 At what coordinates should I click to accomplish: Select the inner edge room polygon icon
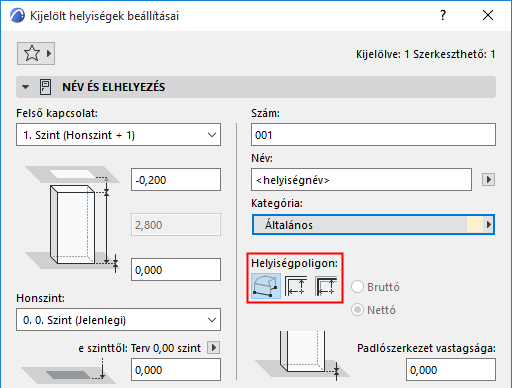[x=296, y=286]
